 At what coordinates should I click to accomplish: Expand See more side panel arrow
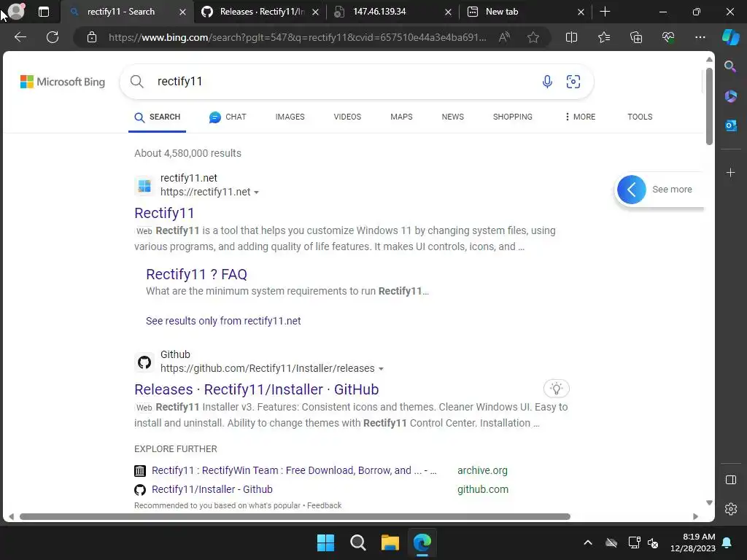[x=631, y=190]
